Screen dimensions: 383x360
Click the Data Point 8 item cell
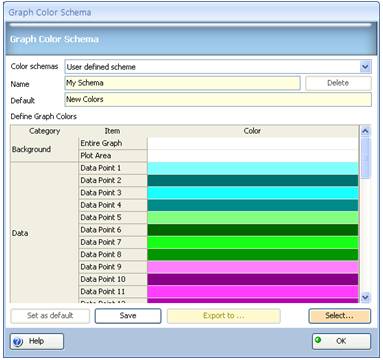(x=113, y=254)
